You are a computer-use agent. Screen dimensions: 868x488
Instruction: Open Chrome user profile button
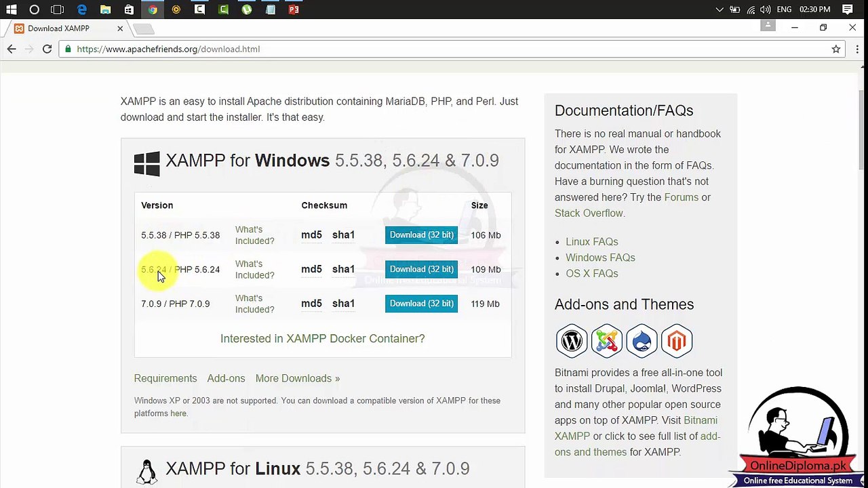click(x=768, y=26)
